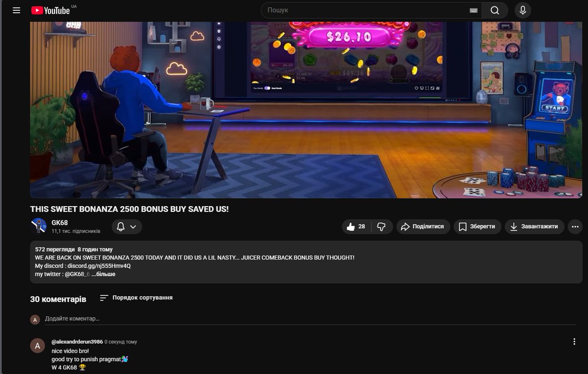Image resolution: width=588 pixels, height=374 pixels.
Task: Dislike the video with thumbs down
Action: click(382, 227)
